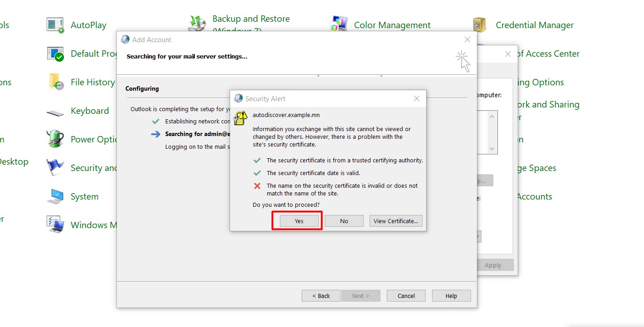Click Yes in the Security Alert
This screenshot has height=327, width=644.
[x=299, y=221]
